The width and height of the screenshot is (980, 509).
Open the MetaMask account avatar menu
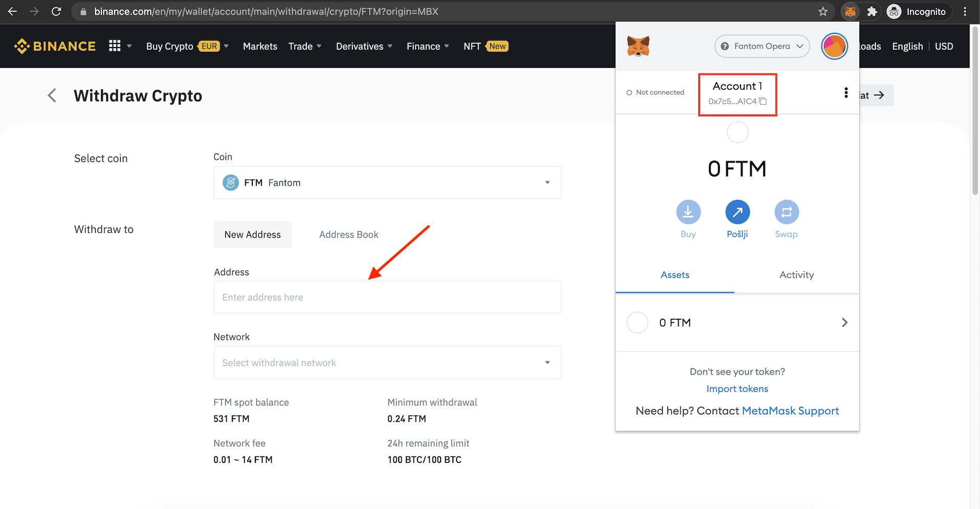[x=834, y=47]
